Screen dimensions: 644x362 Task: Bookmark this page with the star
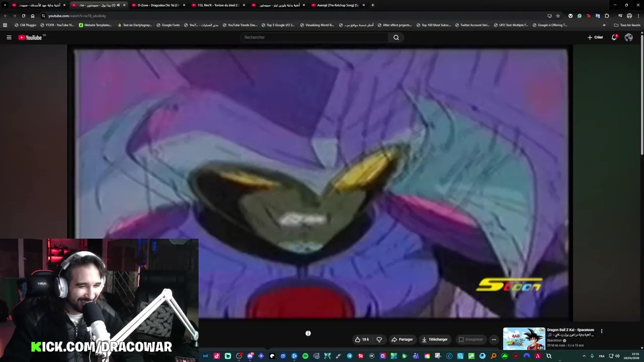coord(558,16)
